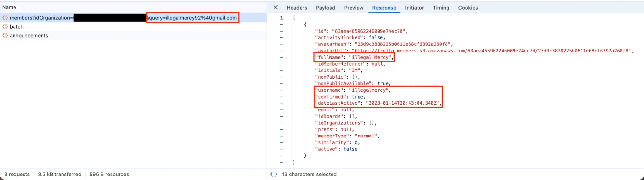The height and width of the screenshot is (180, 644).
Task: Select the Response tab
Action: 384,8
